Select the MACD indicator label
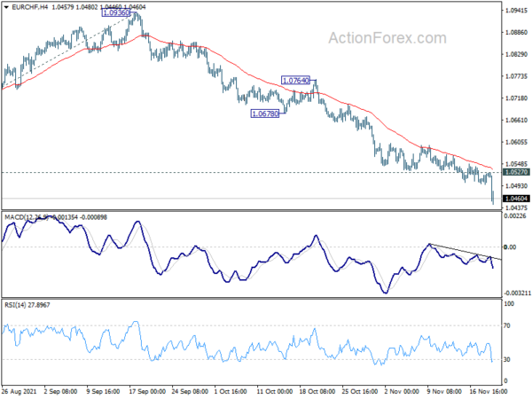The height and width of the screenshot is (399, 532). (27, 217)
